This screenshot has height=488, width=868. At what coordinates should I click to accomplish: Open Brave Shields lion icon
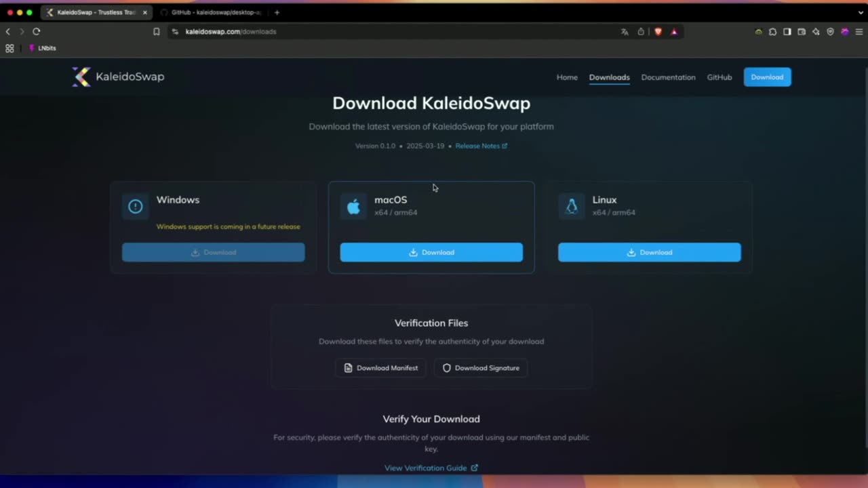coord(658,31)
